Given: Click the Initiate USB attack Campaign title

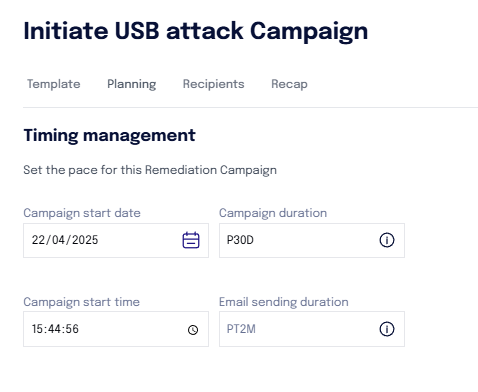Looking at the screenshot, I should (x=196, y=31).
